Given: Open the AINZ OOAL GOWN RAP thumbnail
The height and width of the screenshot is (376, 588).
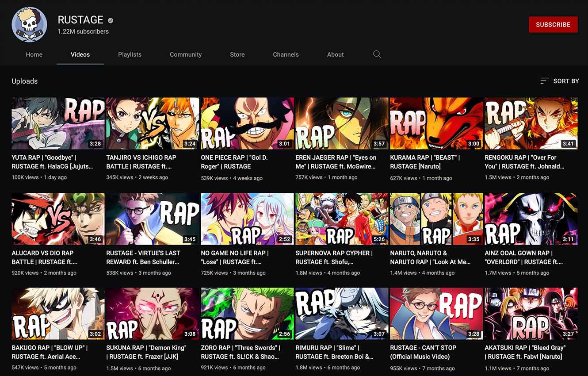Looking at the screenshot, I should click(531, 219).
